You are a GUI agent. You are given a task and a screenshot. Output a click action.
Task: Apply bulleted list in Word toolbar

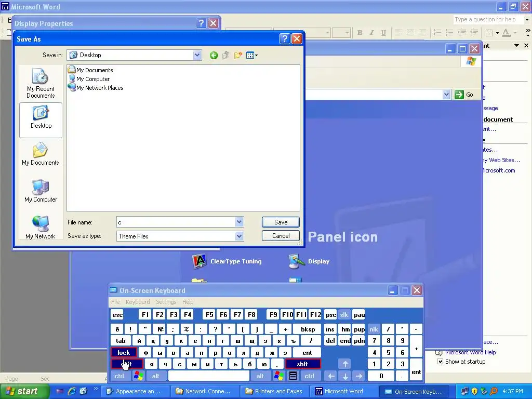tap(449, 33)
